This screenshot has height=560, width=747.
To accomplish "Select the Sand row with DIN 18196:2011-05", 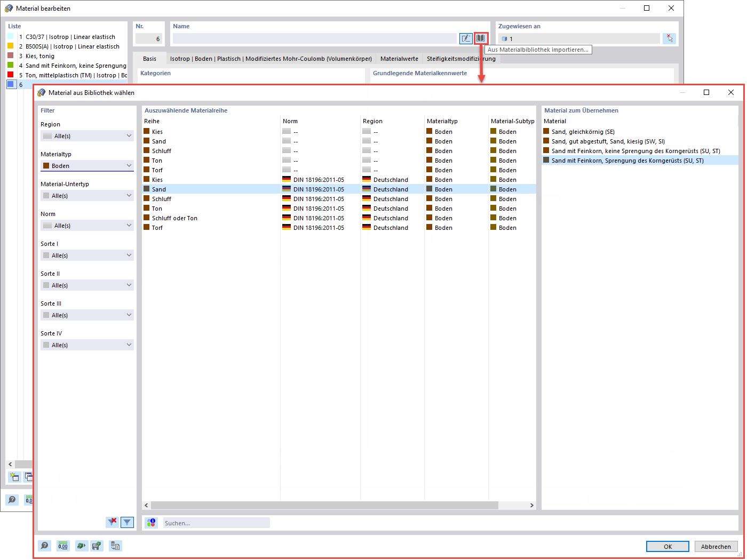I will 339,189.
